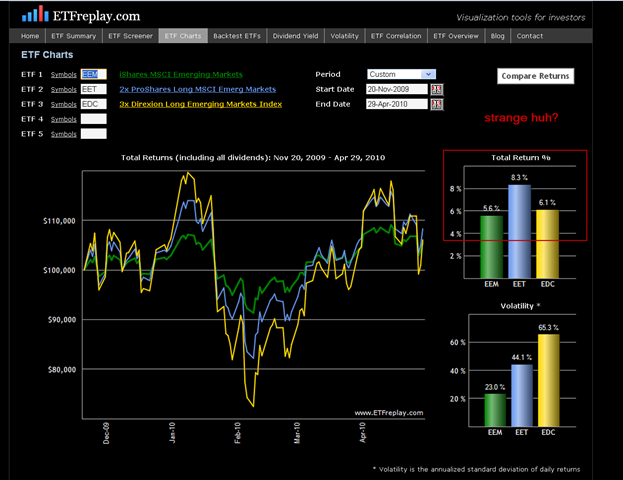Open the Contact tab
The width and height of the screenshot is (623, 480).
click(530, 36)
